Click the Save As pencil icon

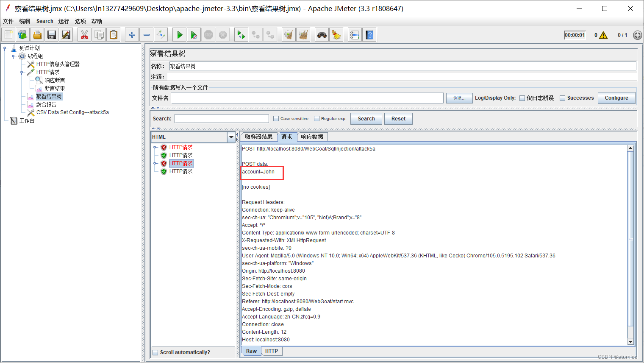66,35
